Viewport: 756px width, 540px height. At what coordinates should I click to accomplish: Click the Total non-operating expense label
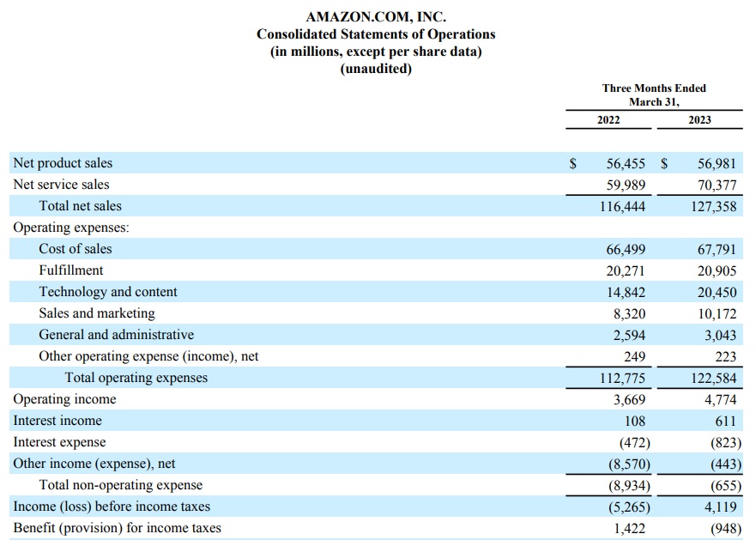click(x=120, y=485)
